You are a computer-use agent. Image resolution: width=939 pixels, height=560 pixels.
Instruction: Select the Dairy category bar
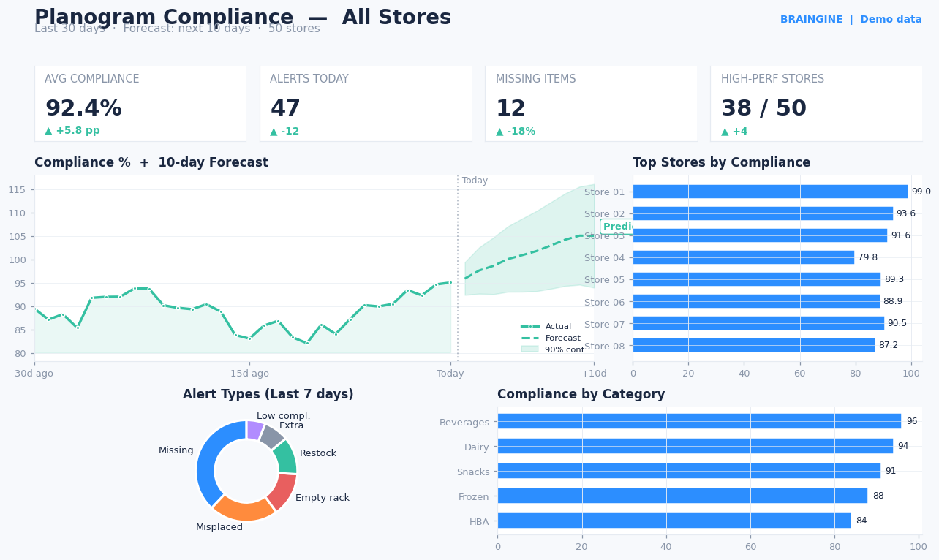[695, 446]
